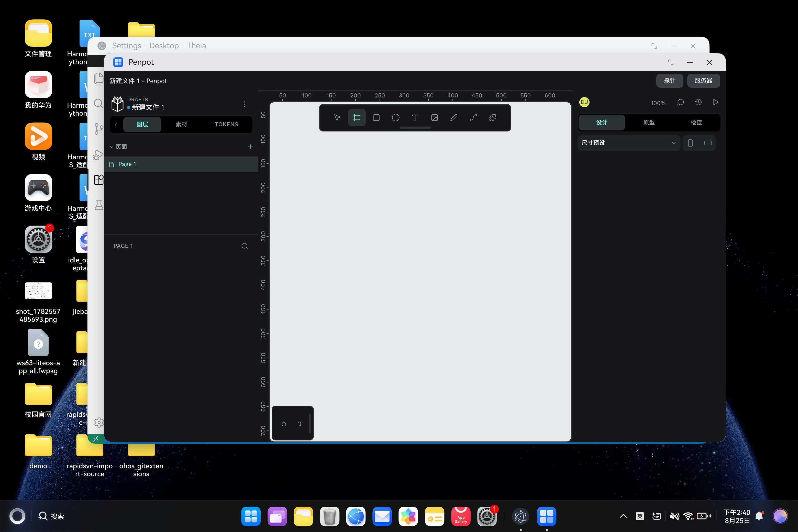
Task: Open the 100% zoom menu
Action: pos(658,103)
